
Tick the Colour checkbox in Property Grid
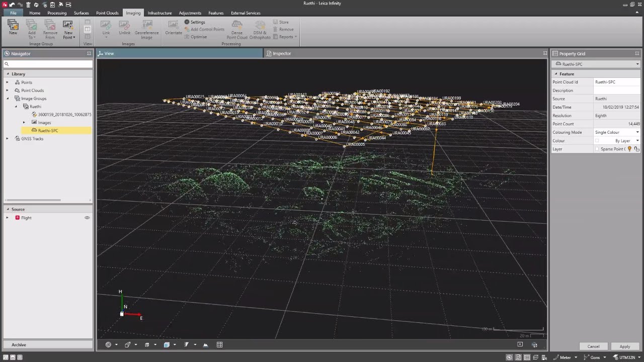[x=597, y=141]
